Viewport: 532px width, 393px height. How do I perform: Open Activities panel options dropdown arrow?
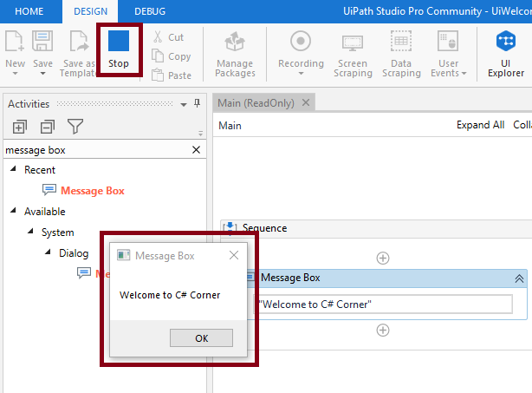pos(184,104)
